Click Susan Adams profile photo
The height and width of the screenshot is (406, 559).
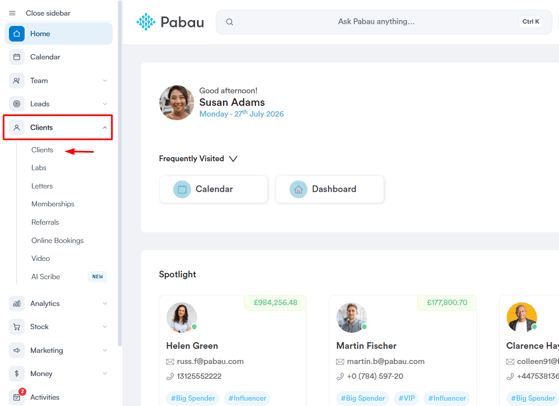coord(176,102)
